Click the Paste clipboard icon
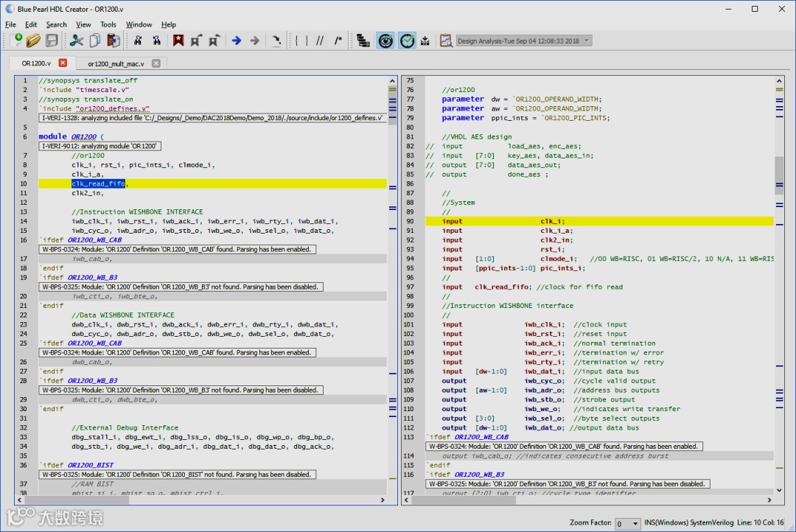 pos(113,41)
